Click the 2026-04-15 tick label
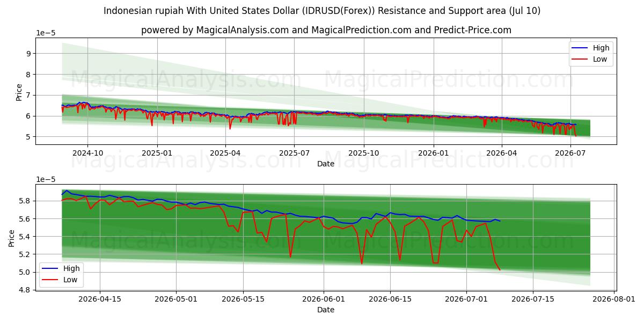 (x=100, y=299)
